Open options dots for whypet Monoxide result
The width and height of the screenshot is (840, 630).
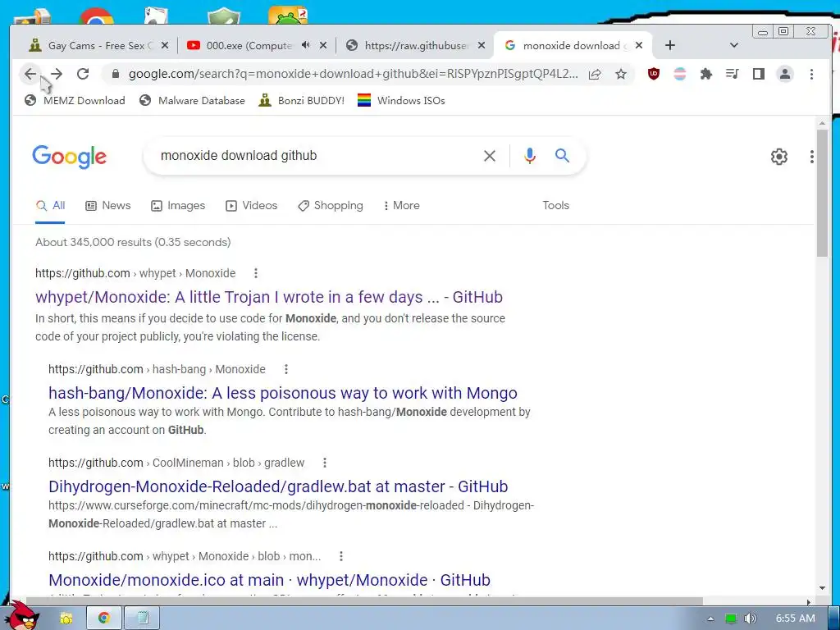[x=256, y=273]
